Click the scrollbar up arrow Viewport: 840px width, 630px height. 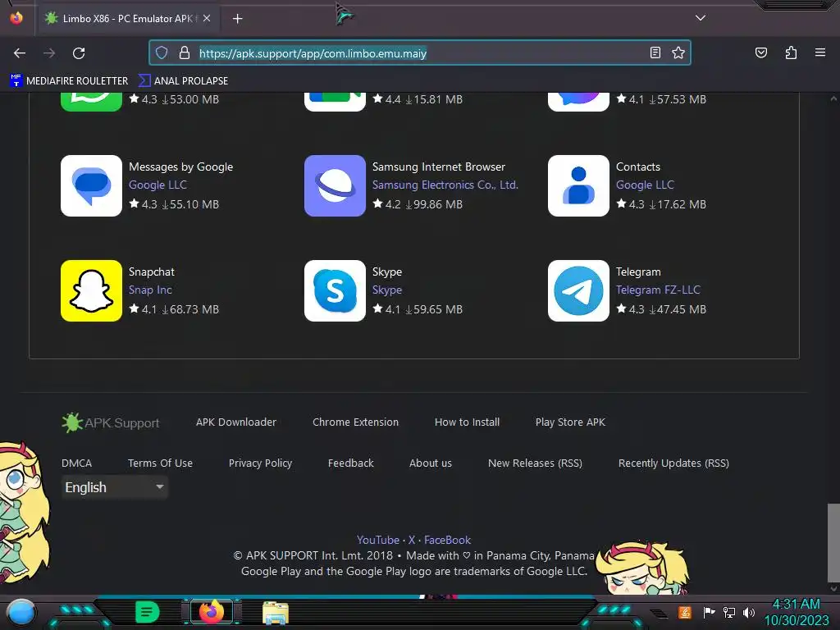[x=833, y=98]
